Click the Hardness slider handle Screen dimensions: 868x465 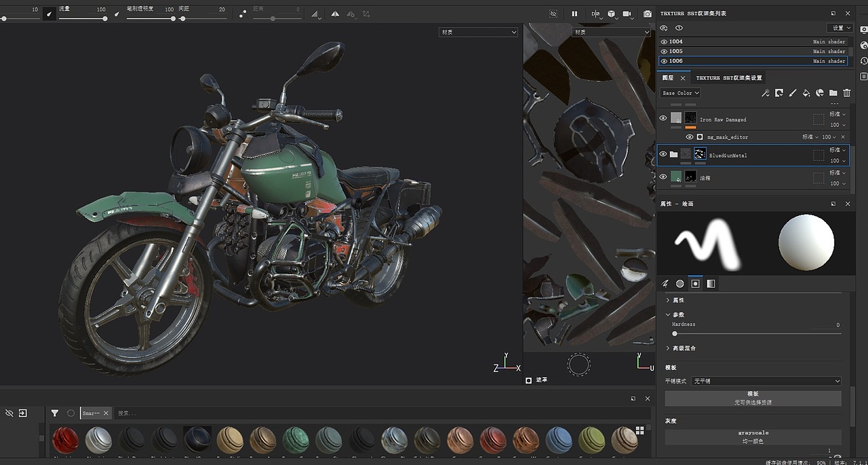675,333
